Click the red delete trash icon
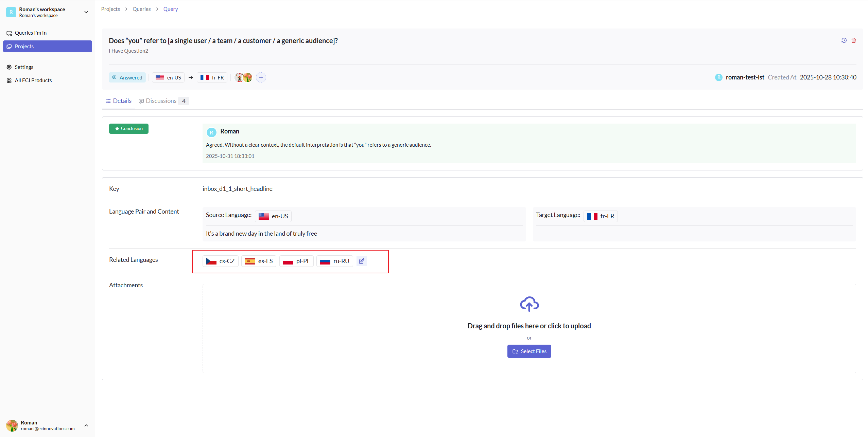 coord(853,40)
